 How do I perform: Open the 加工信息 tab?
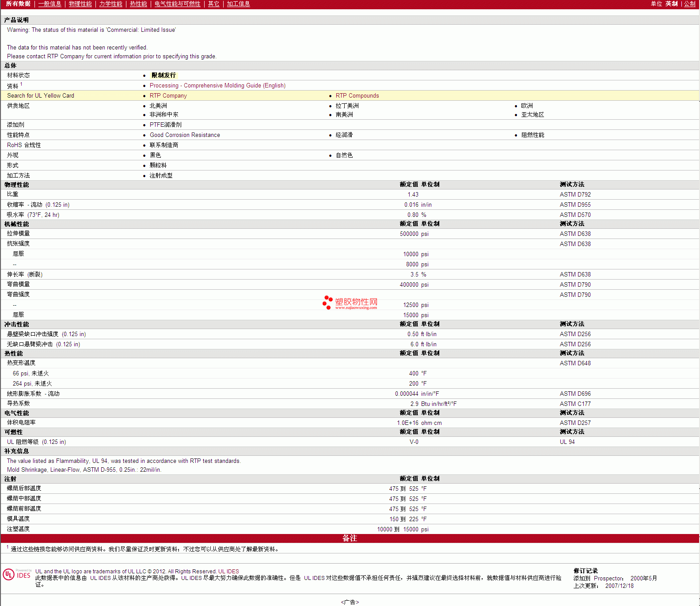[x=238, y=4]
